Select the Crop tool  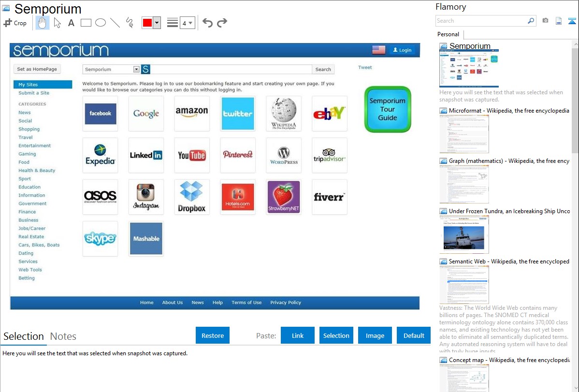coord(15,23)
